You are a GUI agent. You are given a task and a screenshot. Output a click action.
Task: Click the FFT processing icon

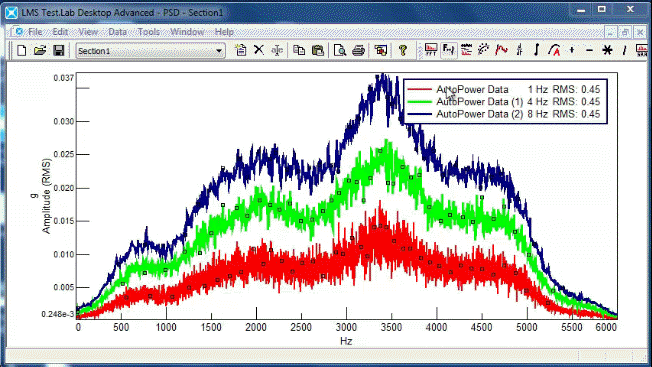[431, 50]
